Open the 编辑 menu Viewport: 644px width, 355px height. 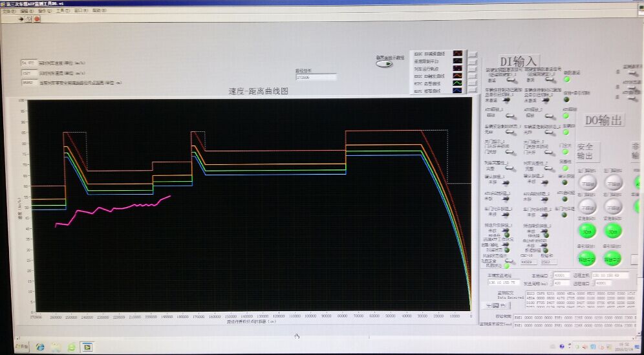coord(23,11)
